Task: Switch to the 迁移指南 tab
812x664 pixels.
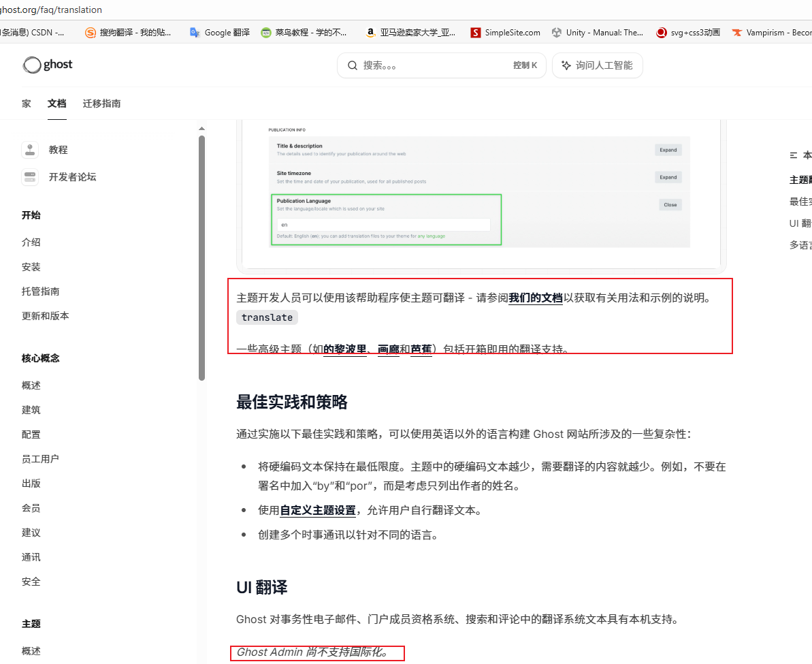Action: tap(102, 104)
